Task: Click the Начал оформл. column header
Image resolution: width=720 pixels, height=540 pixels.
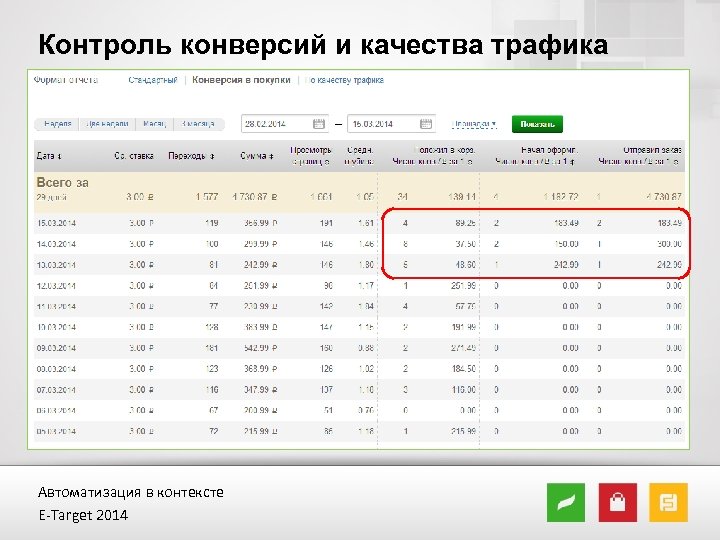Action: click(536, 156)
